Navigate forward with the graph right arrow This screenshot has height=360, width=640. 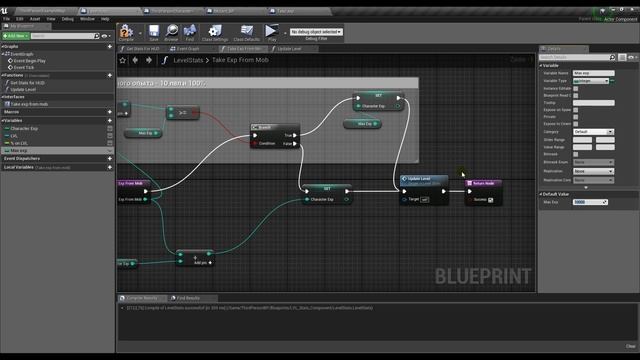coord(149,60)
